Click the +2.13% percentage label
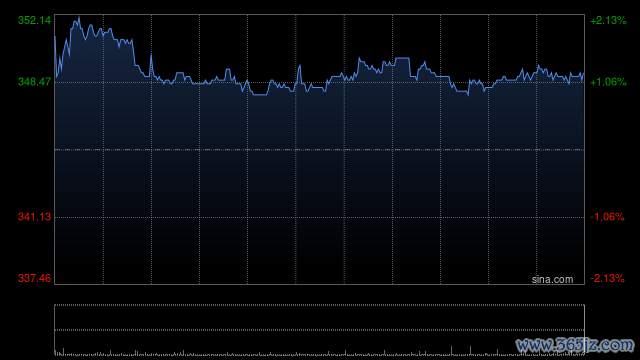This screenshot has height=360, width=640. pos(608,20)
